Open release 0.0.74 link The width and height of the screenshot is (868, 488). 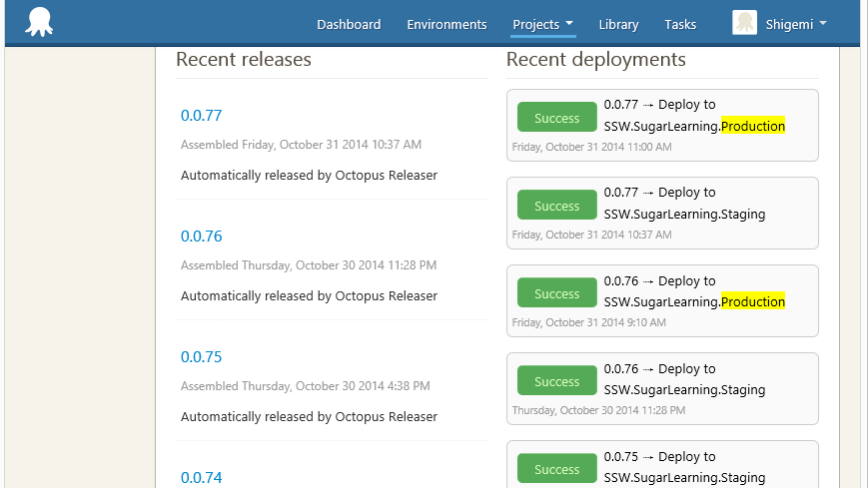pyautogui.click(x=201, y=477)
